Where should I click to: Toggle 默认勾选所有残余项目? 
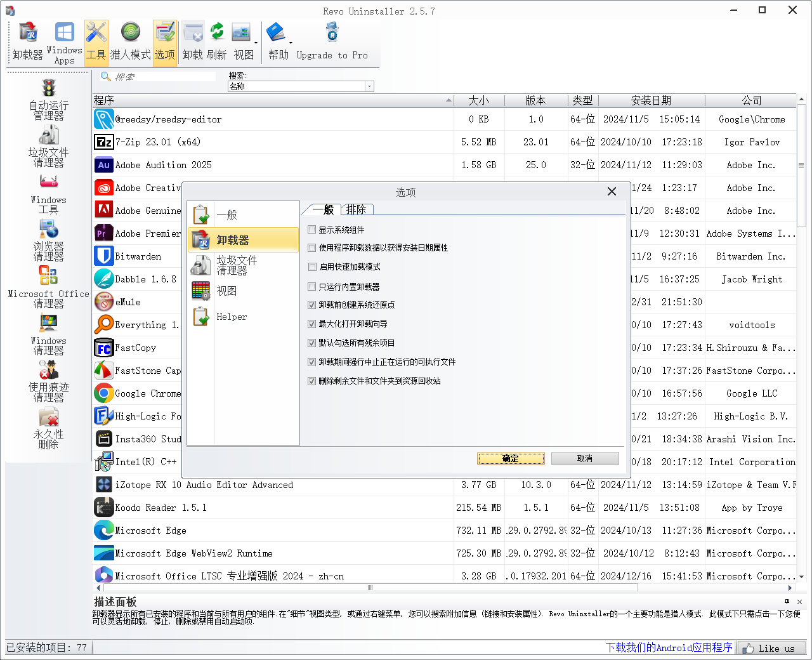[312, 343]
